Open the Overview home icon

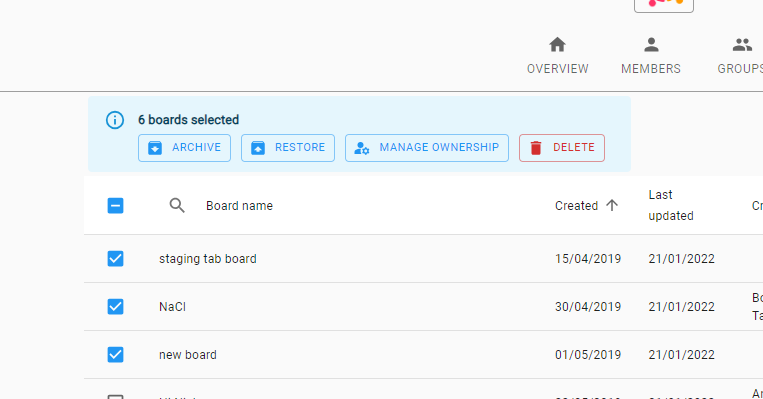tap(557, 45)
